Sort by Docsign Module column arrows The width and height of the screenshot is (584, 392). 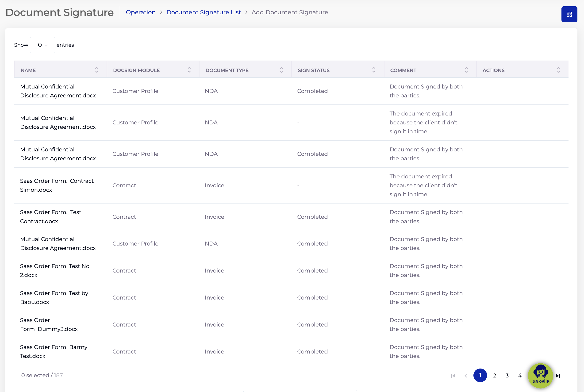[x=189, y=70]
